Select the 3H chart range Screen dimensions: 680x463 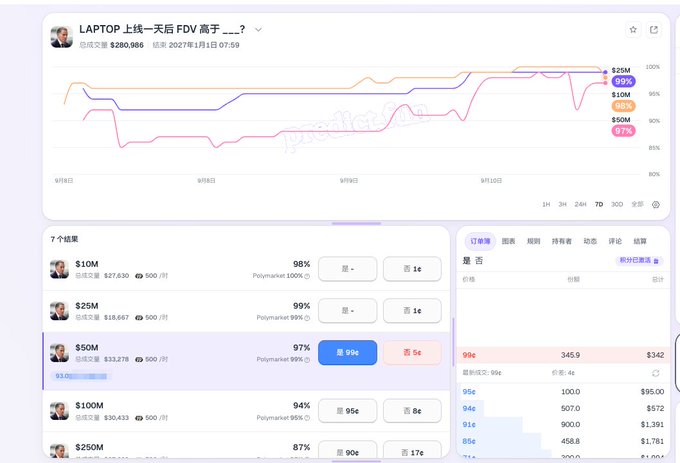[562, 204]
